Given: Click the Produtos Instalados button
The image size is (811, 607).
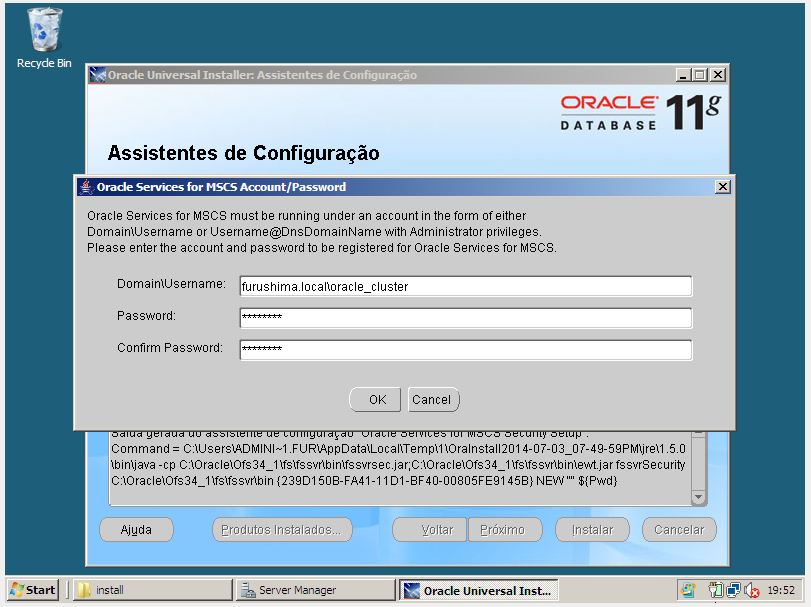Looking at the screenshot, I should click(281, 529).
